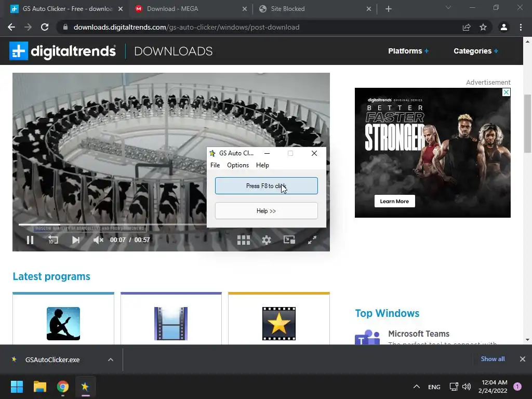The height and width of the screenshot is (399, 532).
Task: Enable picture-in-picture mode for video
Action: pyautogui.click(x=289, y=240)
